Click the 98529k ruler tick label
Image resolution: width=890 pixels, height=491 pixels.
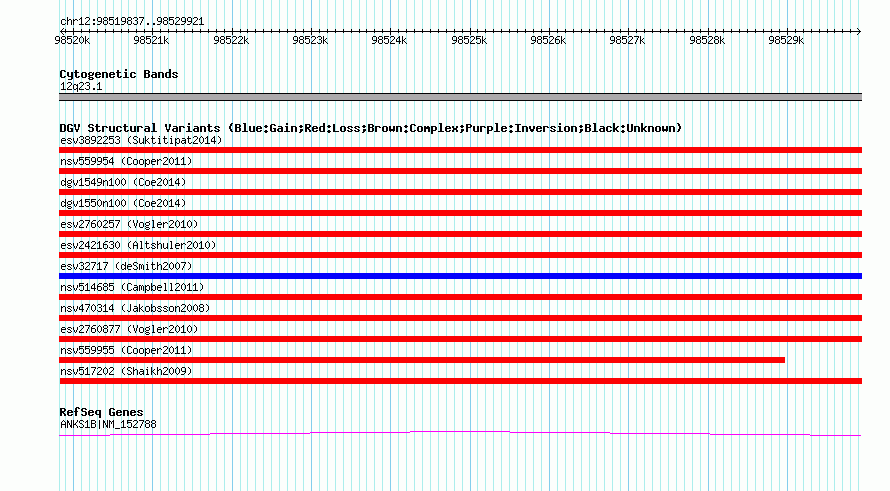[786, 40]
